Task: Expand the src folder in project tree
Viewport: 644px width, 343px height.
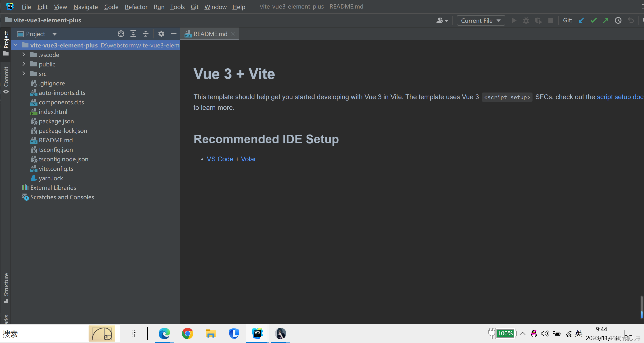Action: click(x=24, y=74)
